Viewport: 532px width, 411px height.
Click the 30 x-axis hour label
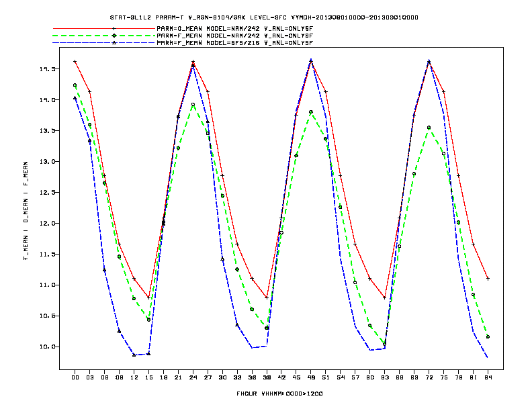(x=222, y=377)
